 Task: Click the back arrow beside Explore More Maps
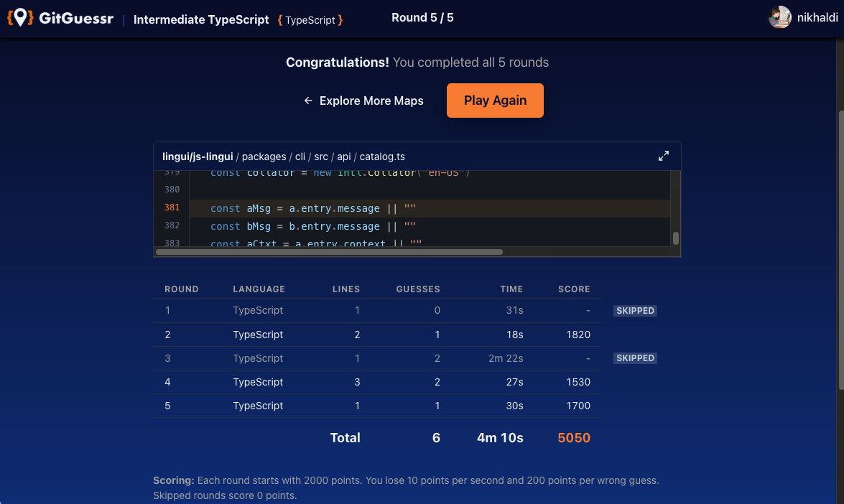click(308, 101)
